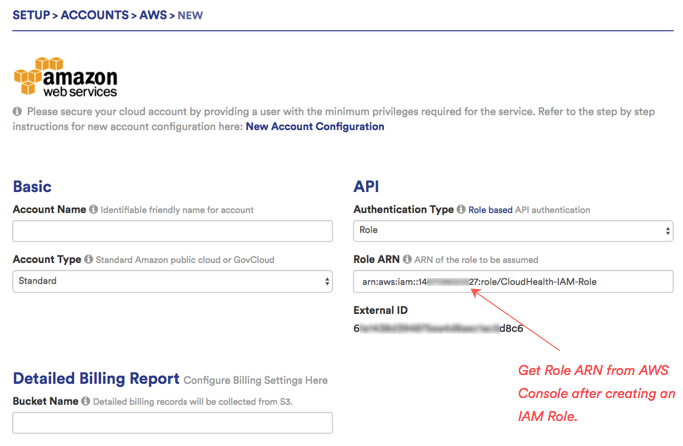Go to AWS in breadcrumb
Image resolution: width=683 pixels, height=446 pixels.
(x=153, y=16)
